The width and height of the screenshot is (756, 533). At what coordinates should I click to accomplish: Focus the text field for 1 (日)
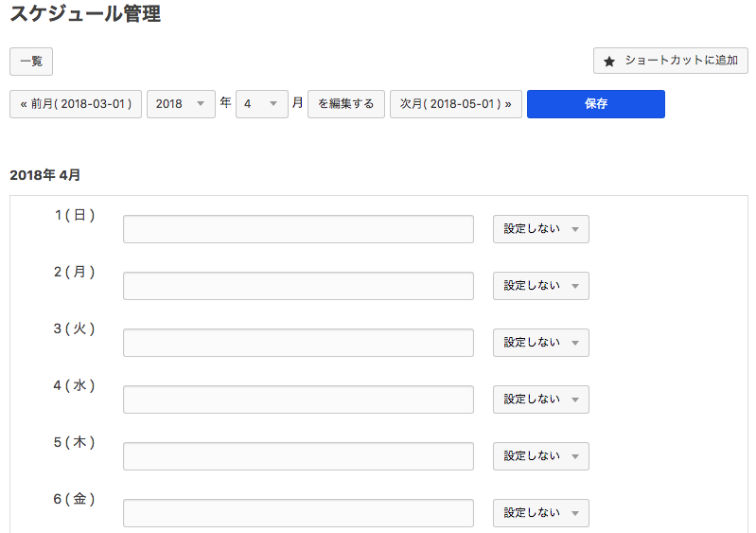pyautogui.click(x=298, y=229)
